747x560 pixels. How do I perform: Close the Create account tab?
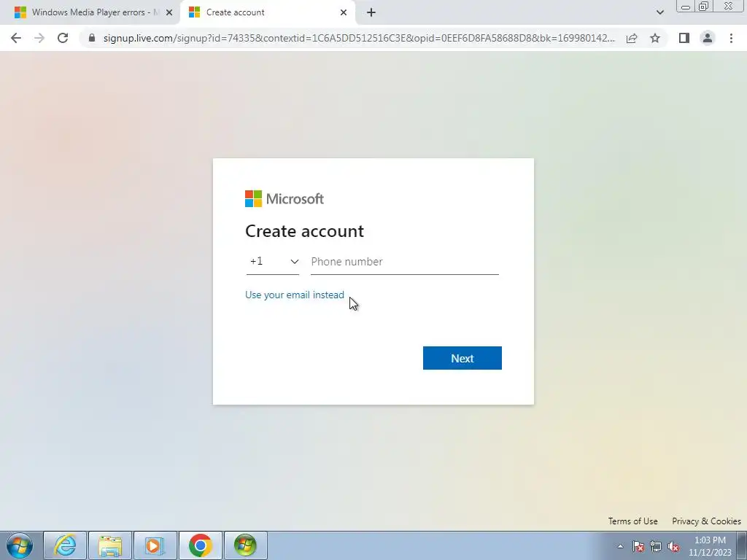[344, 12]
